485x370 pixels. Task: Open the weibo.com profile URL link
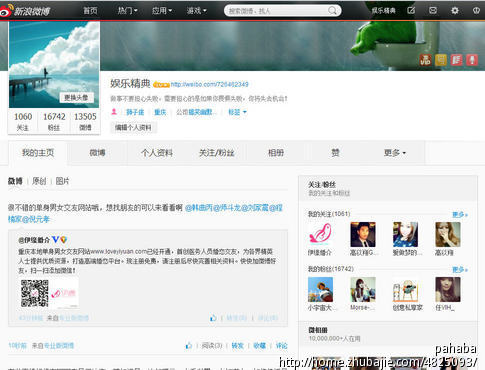point(210,84)
